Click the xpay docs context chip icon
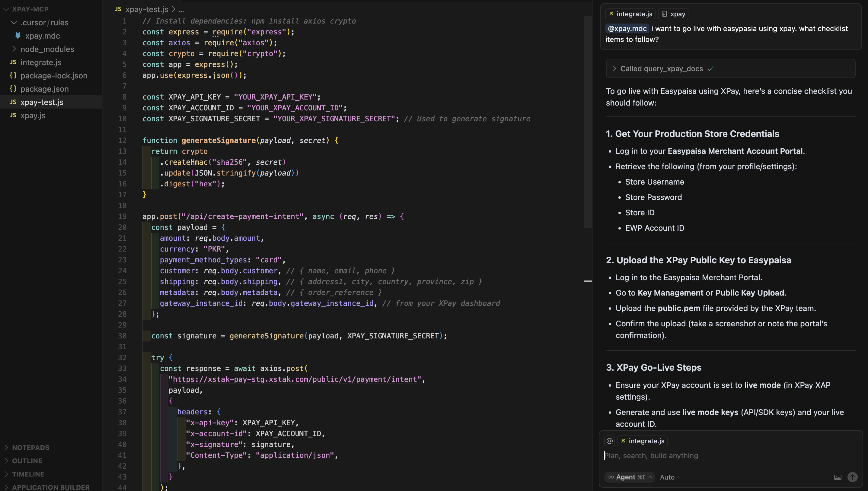Screen dimensions: 868x491 coord(664,14)
